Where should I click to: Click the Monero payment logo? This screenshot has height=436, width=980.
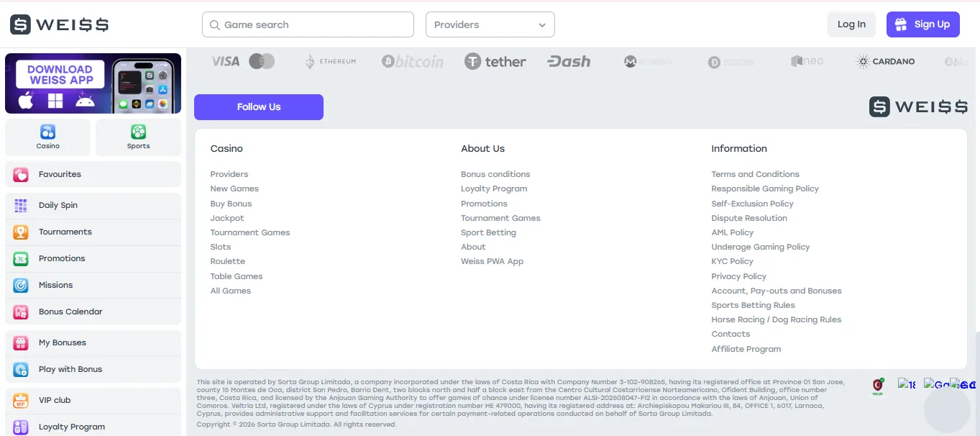[648, 62]
